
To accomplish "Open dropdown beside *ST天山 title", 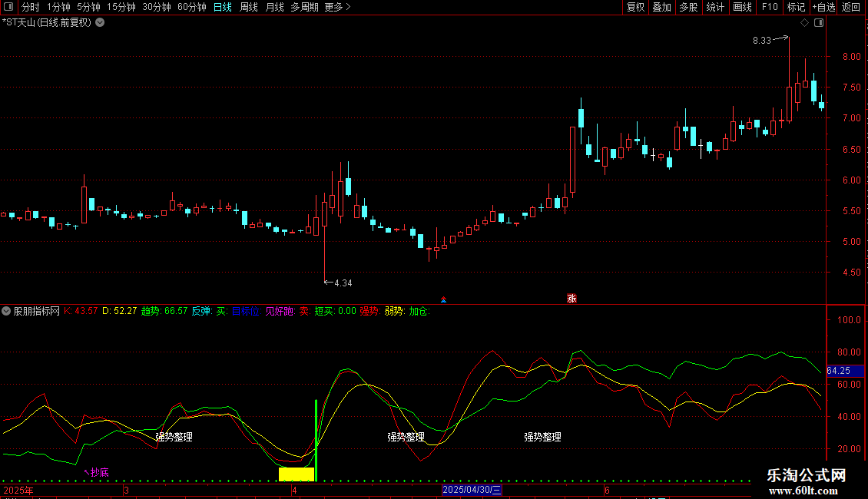I will [x=100, y=23].
